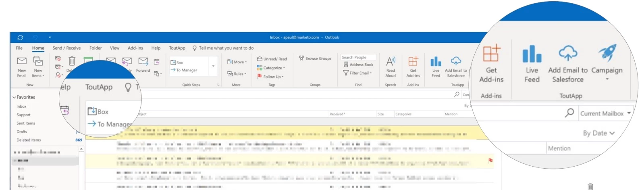Open the File menu
Viewport: 644px width, 190px height.
[x=19, y=48]
